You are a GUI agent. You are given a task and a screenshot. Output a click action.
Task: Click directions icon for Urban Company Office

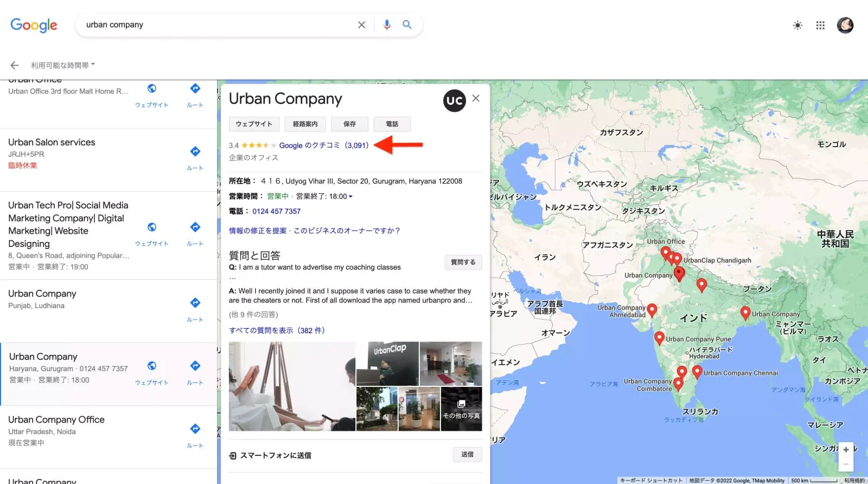point(195,429)
